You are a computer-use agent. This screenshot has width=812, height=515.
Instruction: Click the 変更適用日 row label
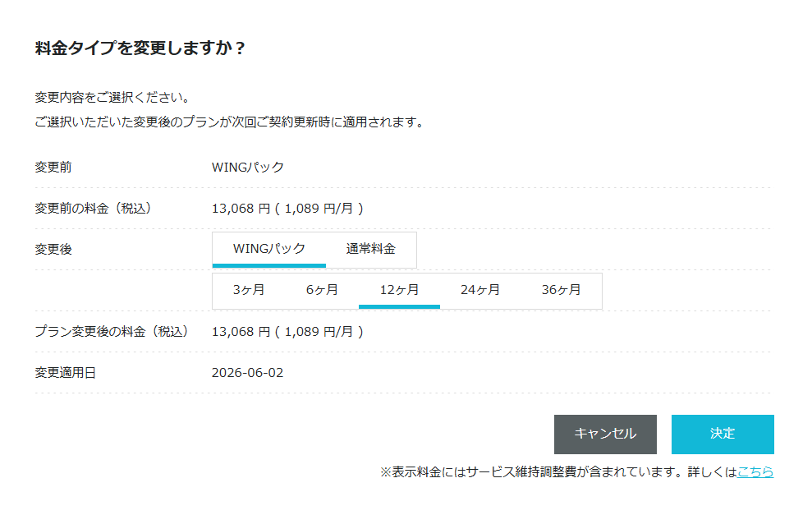(x=66, y=373)
